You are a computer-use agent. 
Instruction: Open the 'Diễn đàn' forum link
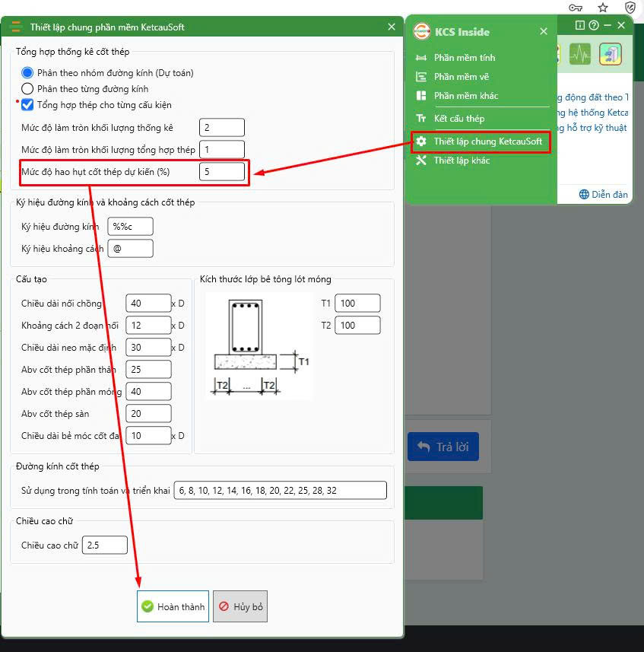(x=604, y=195)
